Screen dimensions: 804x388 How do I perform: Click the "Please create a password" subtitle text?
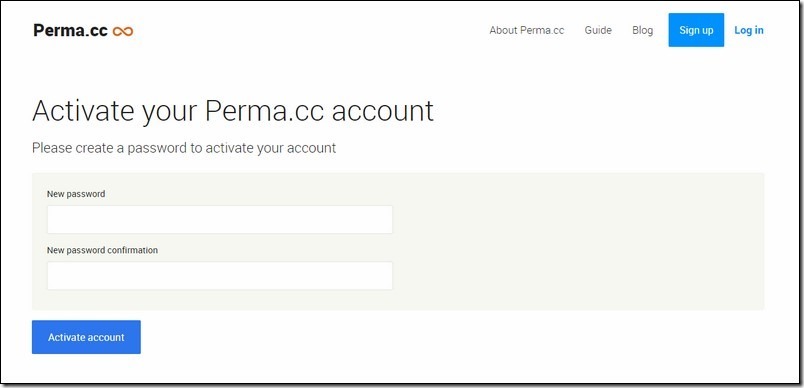(x=184, y=148)
